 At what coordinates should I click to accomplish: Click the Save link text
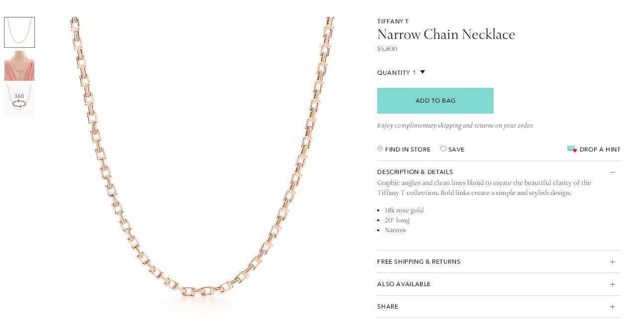coord(456,150)
